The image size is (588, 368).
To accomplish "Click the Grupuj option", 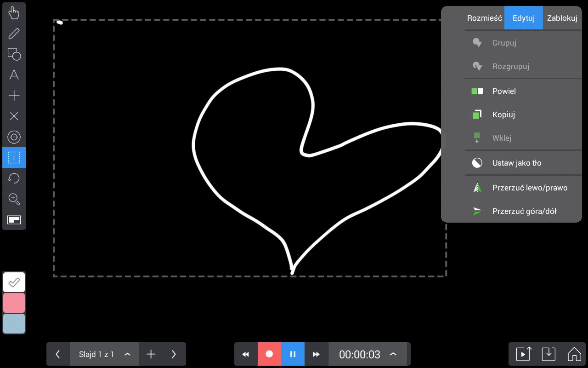I will 523,43.
